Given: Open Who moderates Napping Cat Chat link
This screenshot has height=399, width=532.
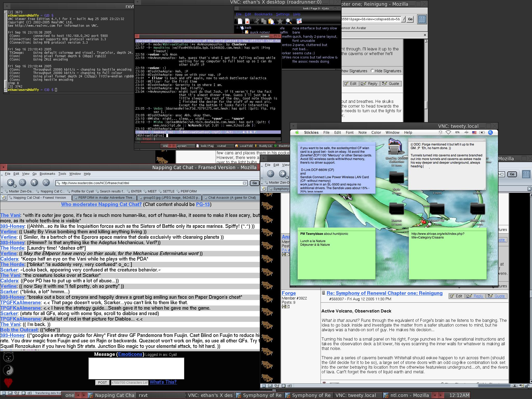Looking at the screenshot, I should point(101,204).
